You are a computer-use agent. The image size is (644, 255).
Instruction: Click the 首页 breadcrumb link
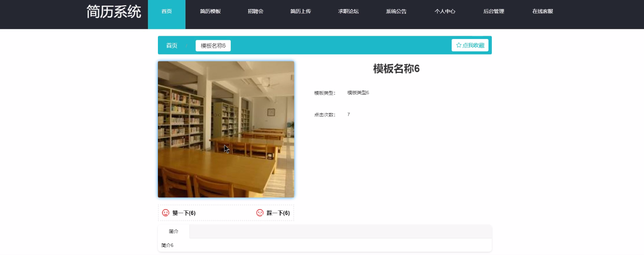[172, 46]
